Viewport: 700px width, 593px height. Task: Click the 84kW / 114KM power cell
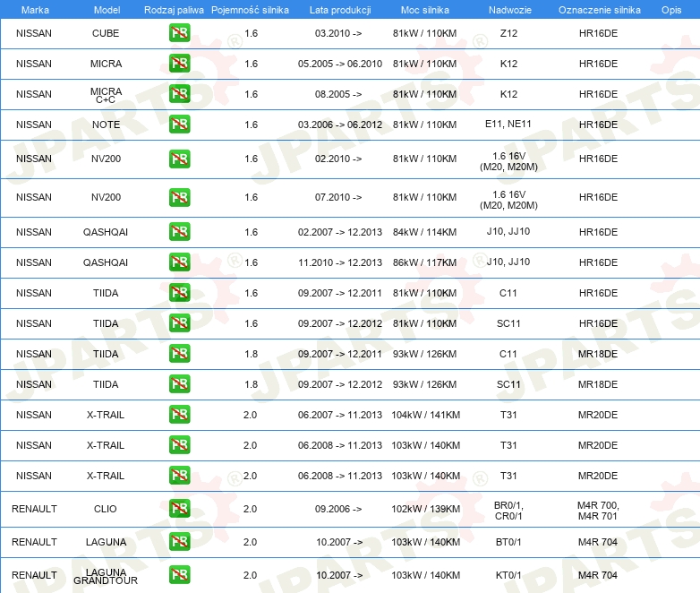(424, 232)
